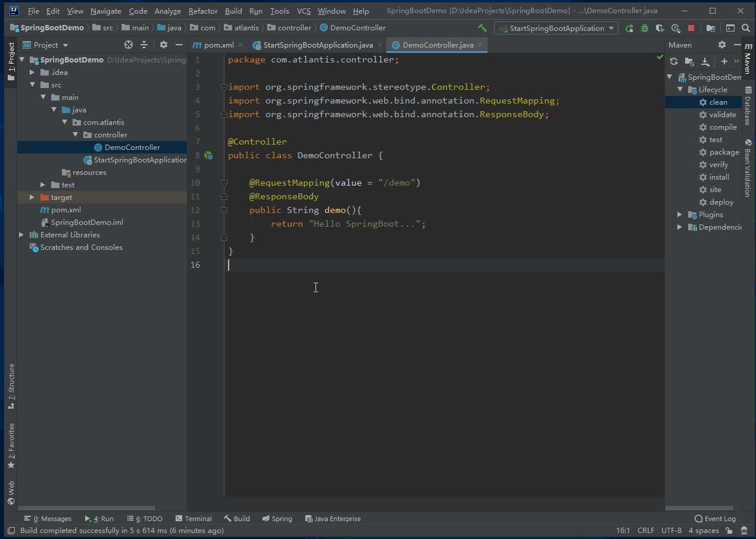Viewport: 756px width, 539px height.
Task: Close StartSpringBootApplication.java tab
Action: [380, 45]
